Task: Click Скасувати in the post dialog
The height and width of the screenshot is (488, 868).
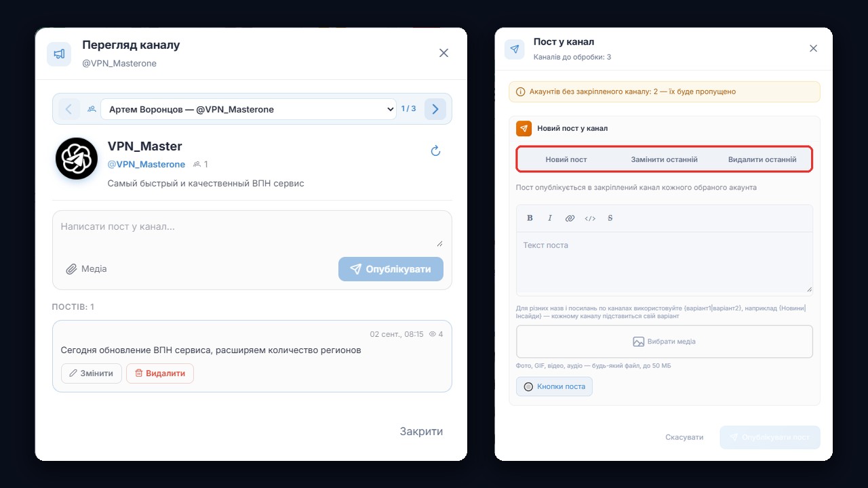Action: point(684,437)
